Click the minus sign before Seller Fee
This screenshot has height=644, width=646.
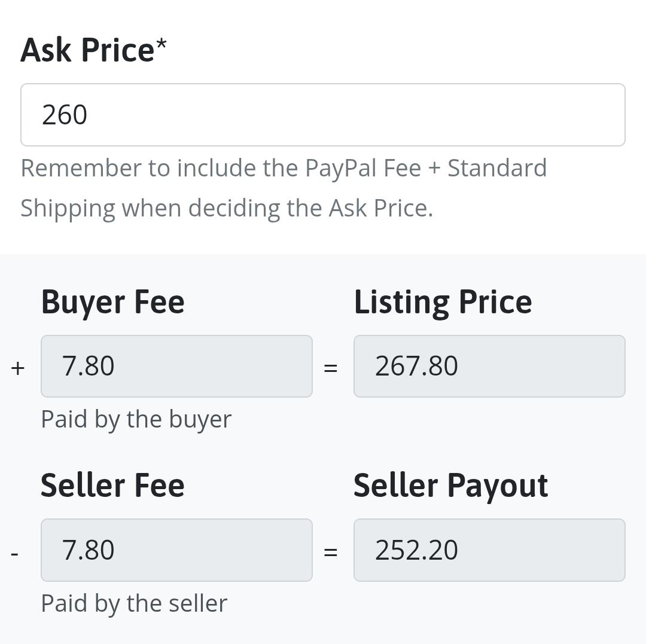coord(15,553)
